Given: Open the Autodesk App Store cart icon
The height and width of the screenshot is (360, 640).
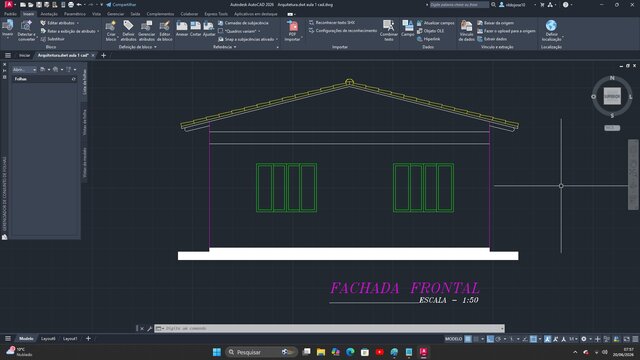Looking at the screenshot, I should point(542,4).
